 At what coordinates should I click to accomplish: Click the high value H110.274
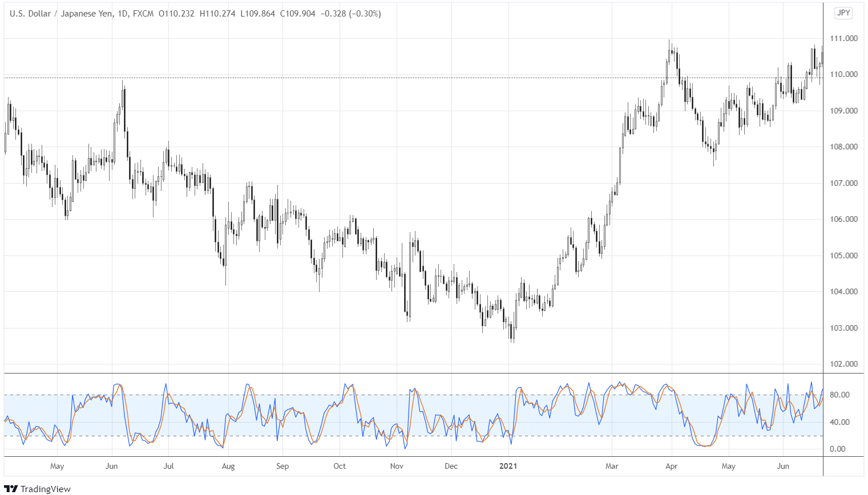click(217, 14)
